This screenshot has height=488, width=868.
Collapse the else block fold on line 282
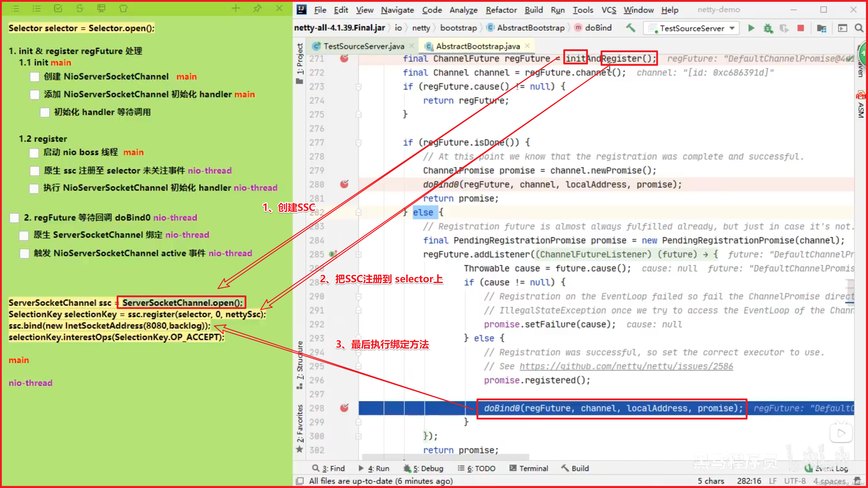tap(359, 212)
